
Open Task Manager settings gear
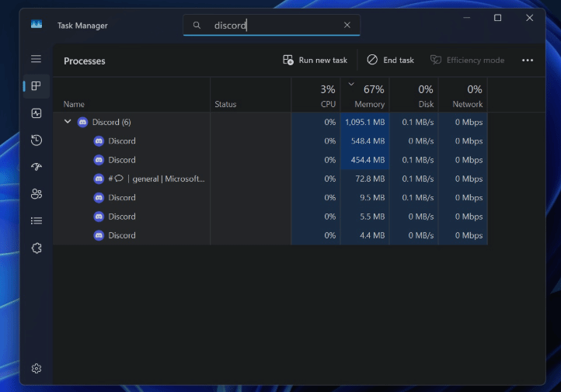37,369
